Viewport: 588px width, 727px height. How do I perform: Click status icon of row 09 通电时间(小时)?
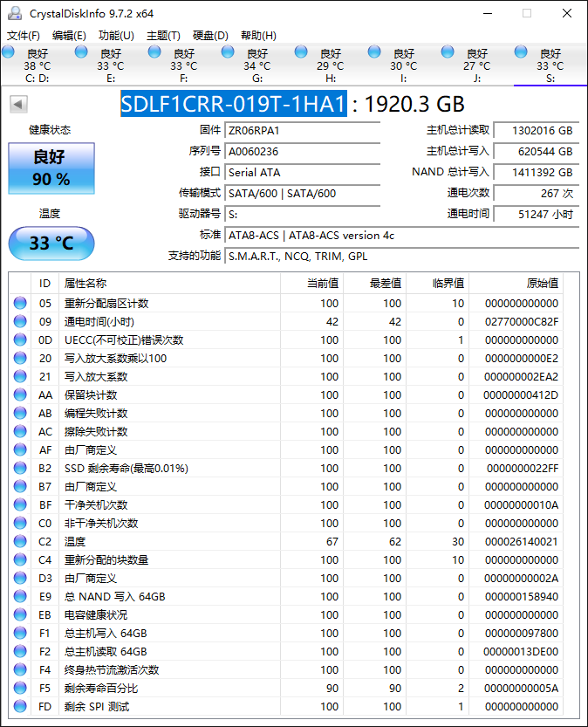tap(20, 321)
